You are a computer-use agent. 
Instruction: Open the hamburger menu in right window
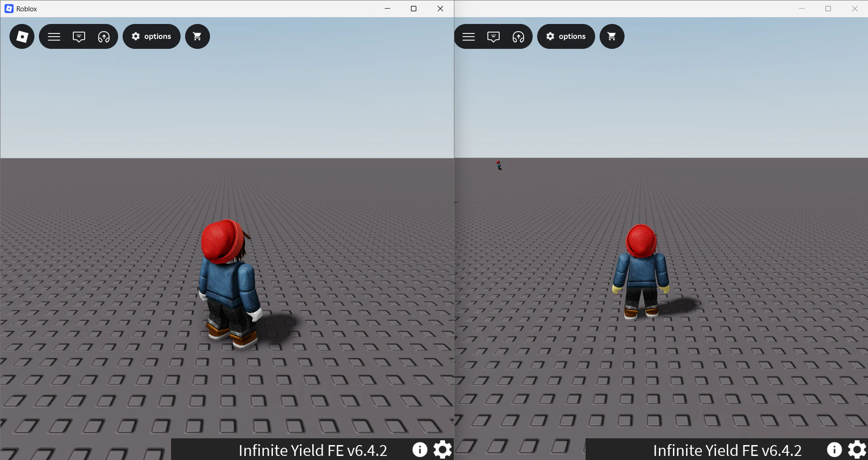point(468,37)
